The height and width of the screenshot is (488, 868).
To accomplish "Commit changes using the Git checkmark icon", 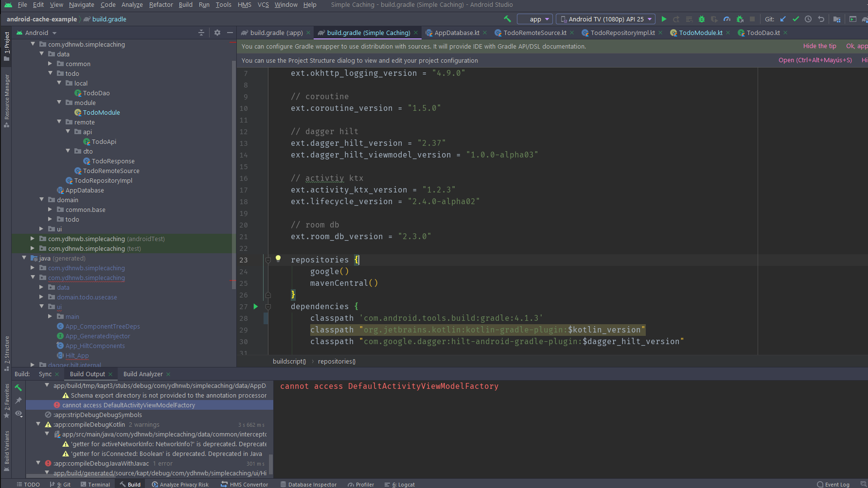I will pyautogui.click(x=796, y=19).
